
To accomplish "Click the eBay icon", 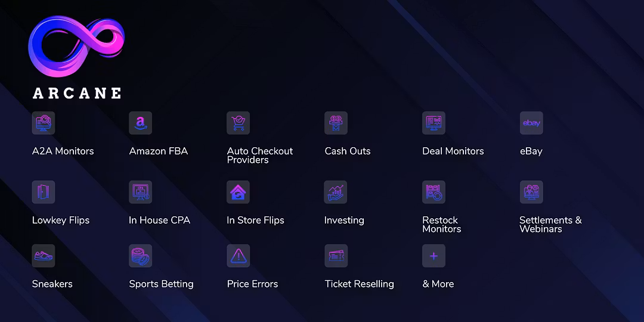I will click(531, 123).
